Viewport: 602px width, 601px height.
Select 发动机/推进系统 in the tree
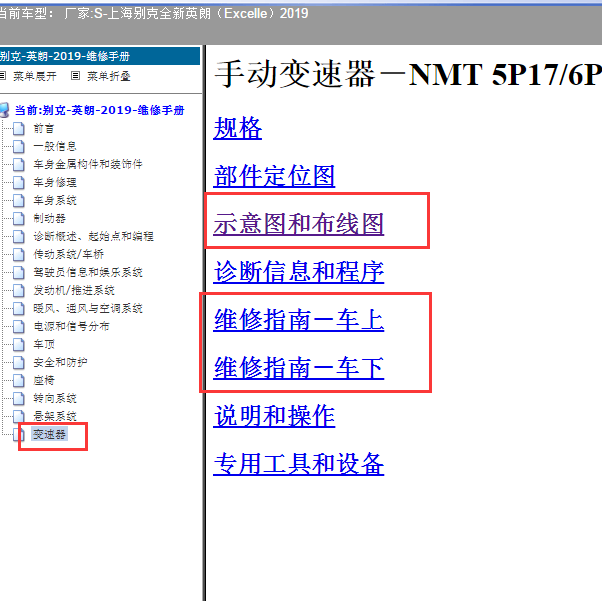[74, 290]
